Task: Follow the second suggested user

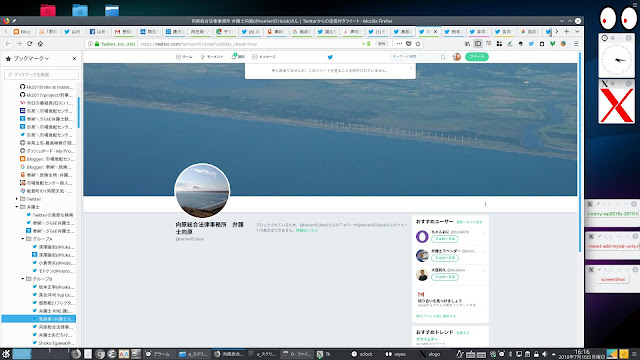Action: [x=445, y=258]
